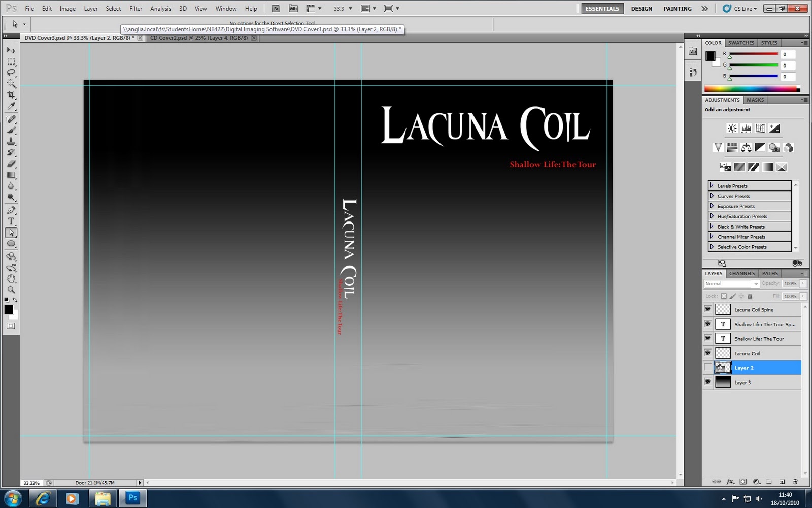812x508 pixels.
Task: Create a new layer group
Action: click(x=769, y=482)
